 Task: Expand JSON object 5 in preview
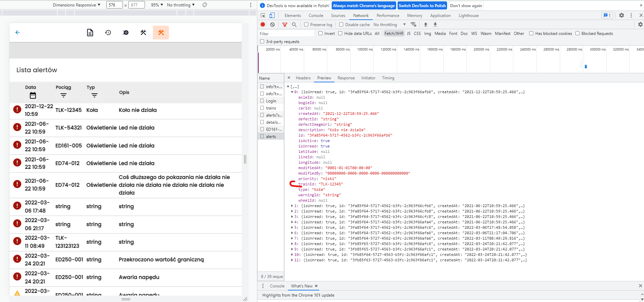(x=292, y=227)
